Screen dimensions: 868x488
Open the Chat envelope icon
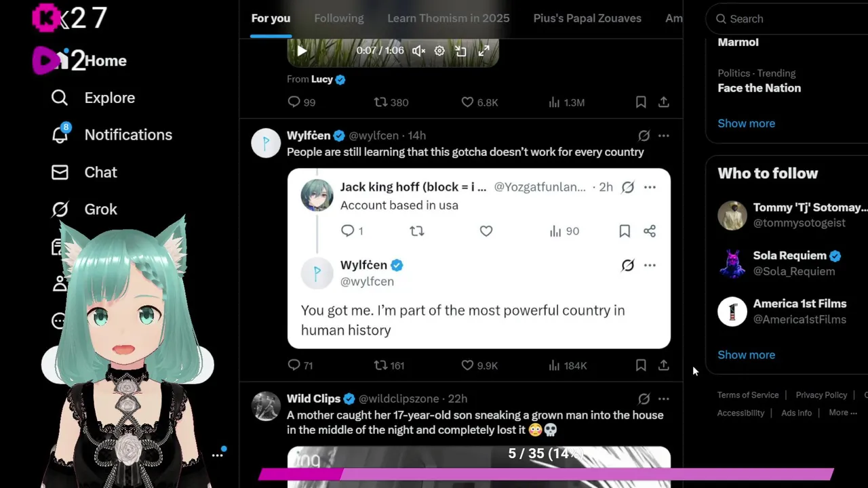(60, 172)
